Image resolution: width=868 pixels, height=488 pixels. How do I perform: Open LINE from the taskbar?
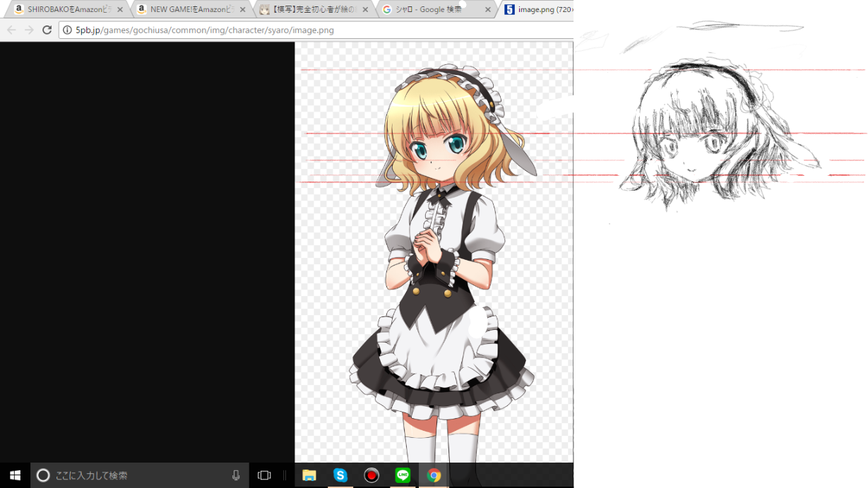click(403, 475)
